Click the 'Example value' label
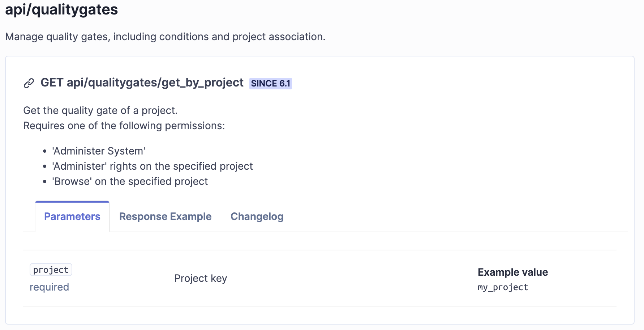Viewport: 644px width, 330px height. point(512,272)
